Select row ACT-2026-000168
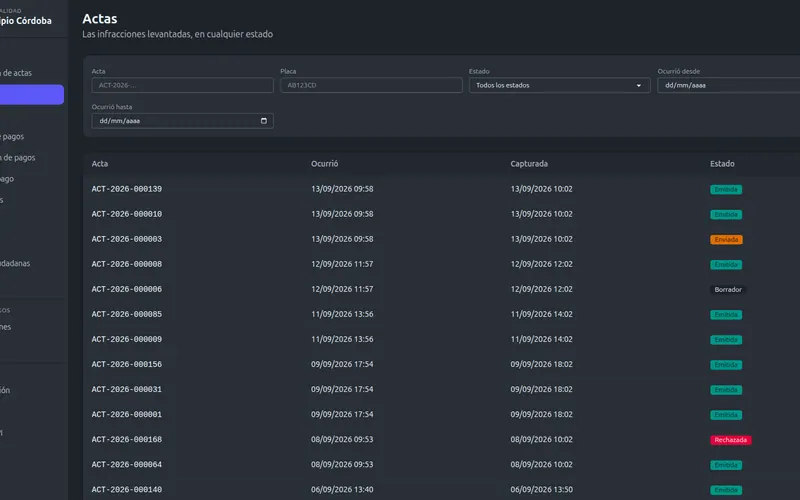This screenshot has width=800, height=500. 441,439
